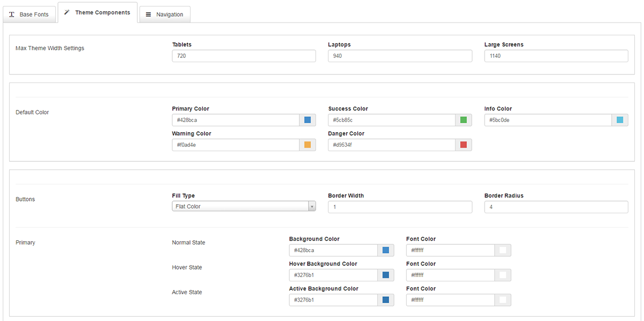Click the Info Color hex field
The height and width of the screenshot is (321, 644).
click(548, 120)
